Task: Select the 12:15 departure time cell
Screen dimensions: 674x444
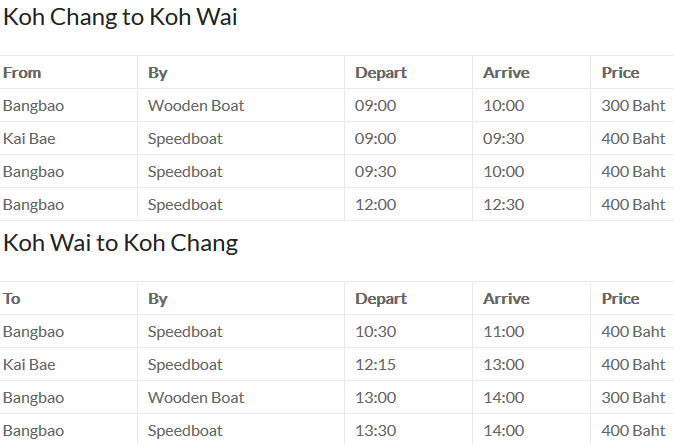Action: (376, 364)
